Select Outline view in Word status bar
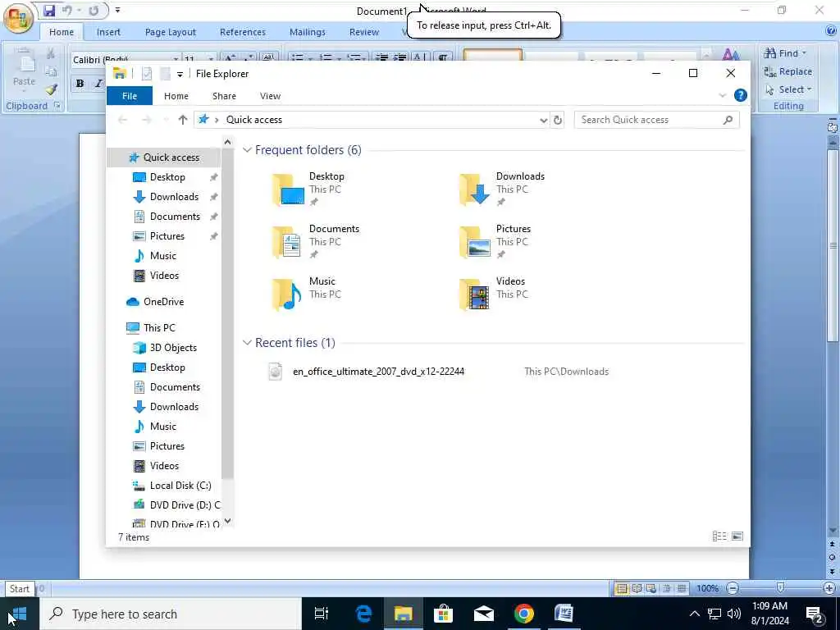The image size is (840, 630). click(x=666, y=588)
